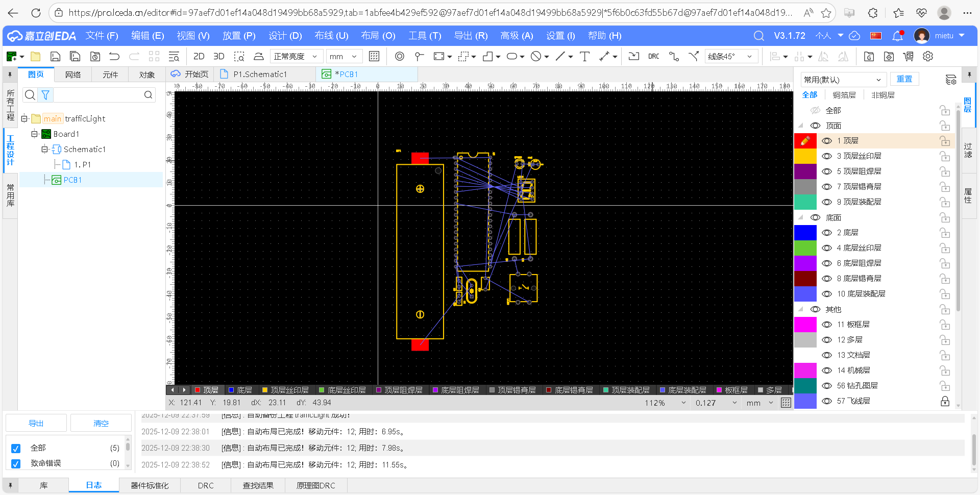Open layer manager settings icon
The image size is (980, 495).
(950, 80)
